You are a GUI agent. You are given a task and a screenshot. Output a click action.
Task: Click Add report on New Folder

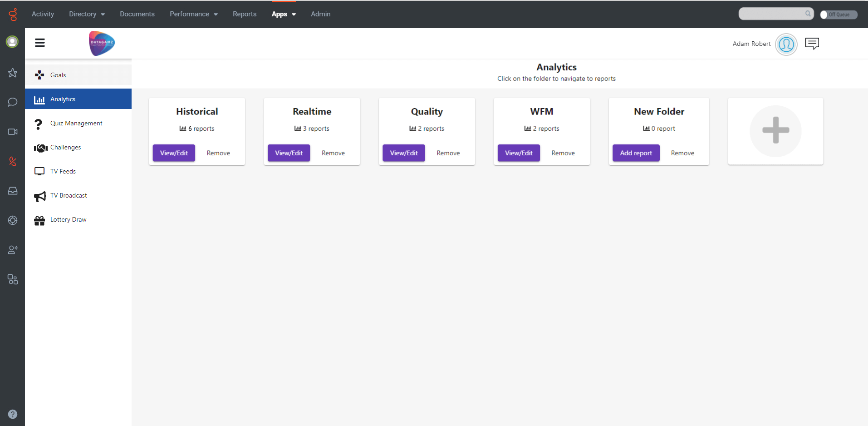click(636, 153)
